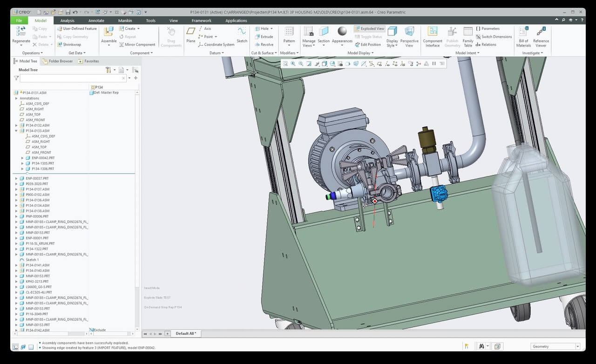Image resolution: width=596 pixels, height=364 pixels.
Task: Open the Section view tool
Action: coord(324,32)
